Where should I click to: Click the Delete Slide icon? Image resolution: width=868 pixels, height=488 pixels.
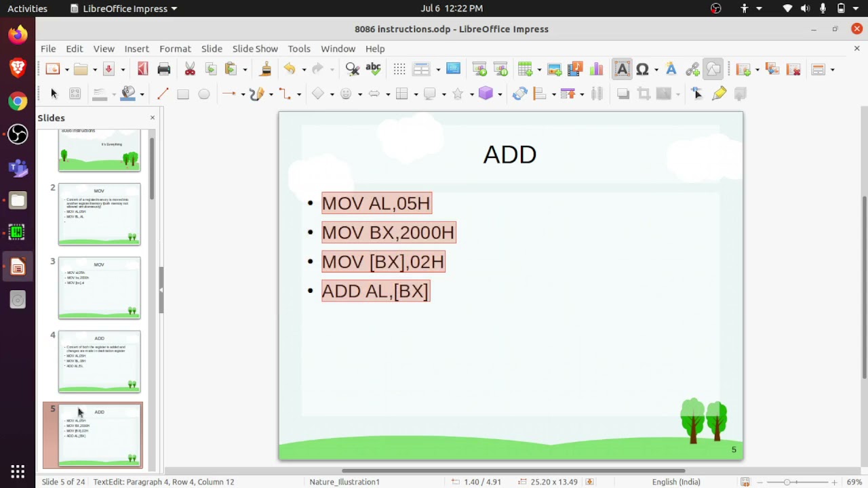click(793, 68)
